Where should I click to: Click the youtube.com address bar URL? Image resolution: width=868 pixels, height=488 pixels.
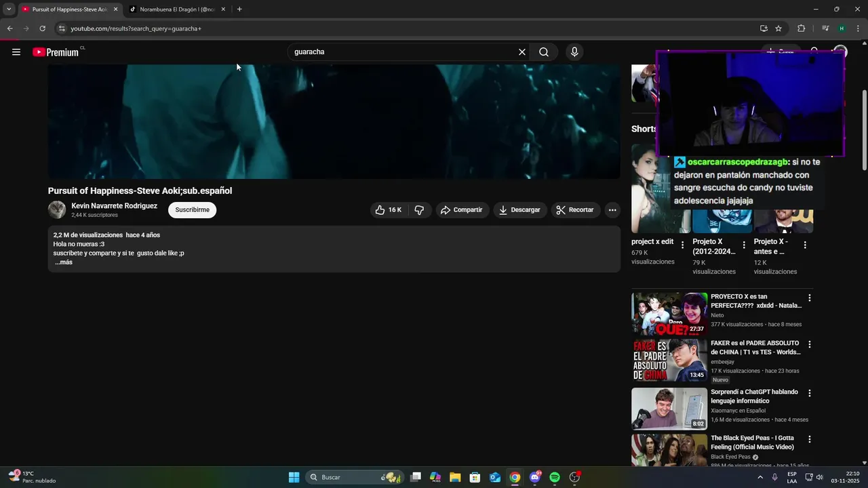click(x=136, y=28)
